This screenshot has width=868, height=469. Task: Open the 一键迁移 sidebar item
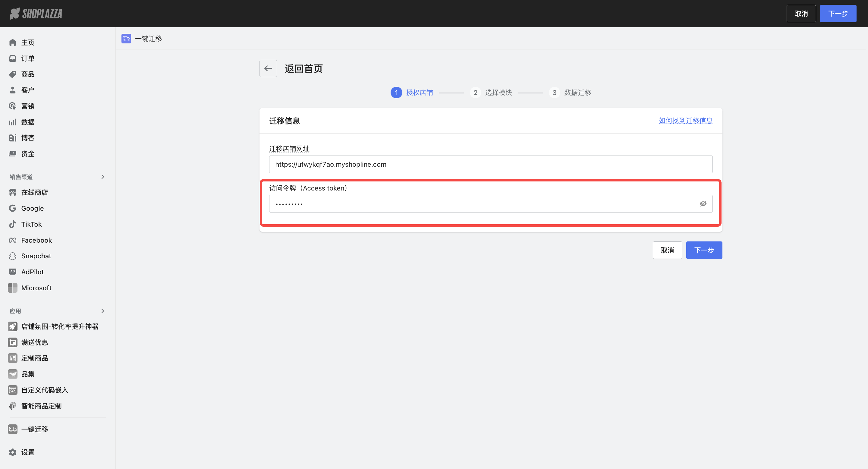coord(34,429)
